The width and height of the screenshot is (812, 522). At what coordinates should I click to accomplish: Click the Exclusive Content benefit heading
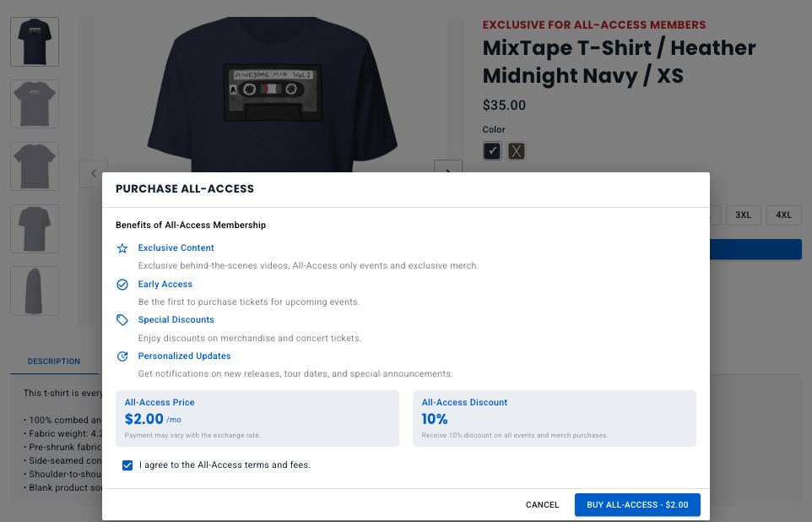point(176,248)
